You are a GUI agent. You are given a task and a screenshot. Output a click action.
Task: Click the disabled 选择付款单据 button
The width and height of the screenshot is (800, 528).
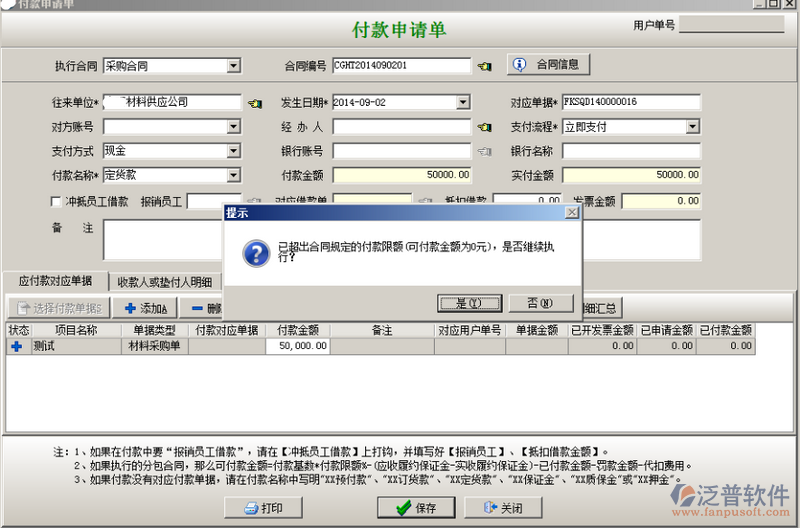[x=59, y=308]
